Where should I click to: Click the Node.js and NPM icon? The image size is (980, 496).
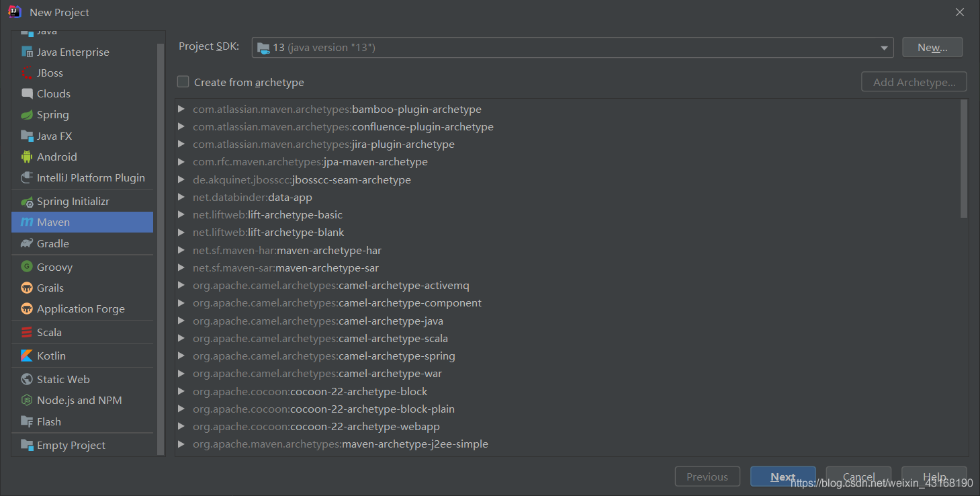coord(27,400)
